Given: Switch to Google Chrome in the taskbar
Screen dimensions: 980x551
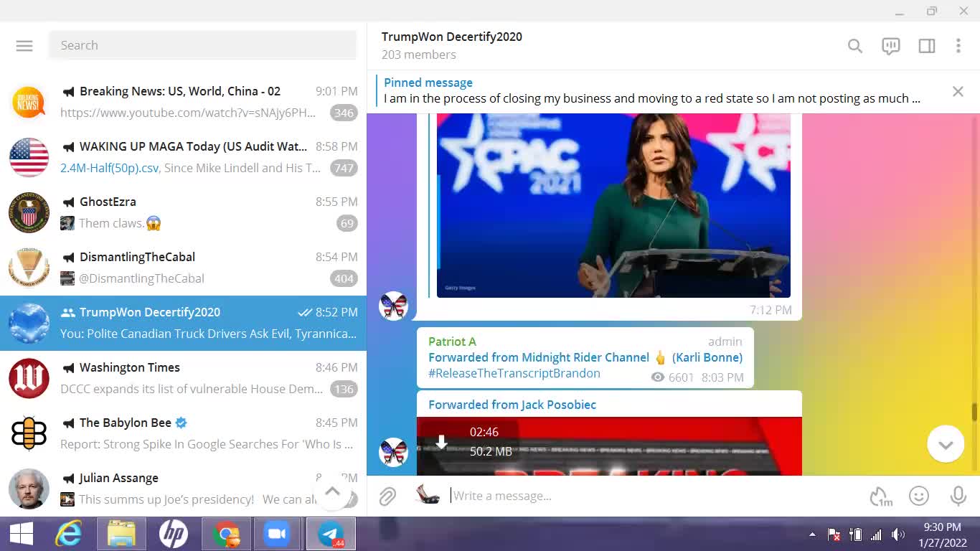Looking at the screenshot, I should click(226, 534).
